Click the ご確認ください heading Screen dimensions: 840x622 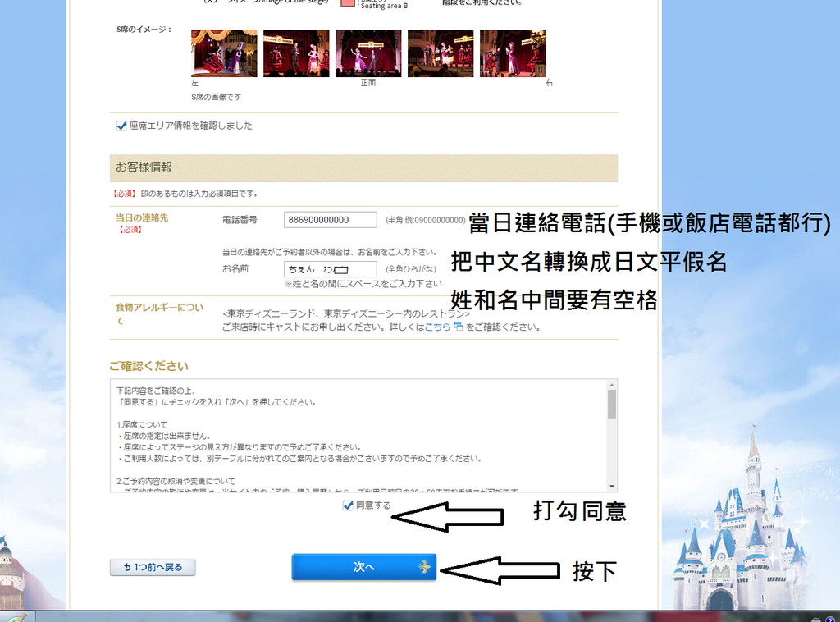pos(149,367)
